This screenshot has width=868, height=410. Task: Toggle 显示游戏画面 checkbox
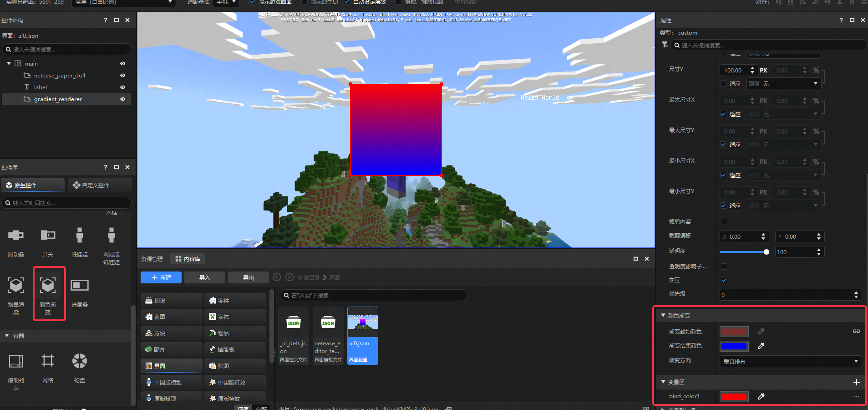click(x=253, y=2)
